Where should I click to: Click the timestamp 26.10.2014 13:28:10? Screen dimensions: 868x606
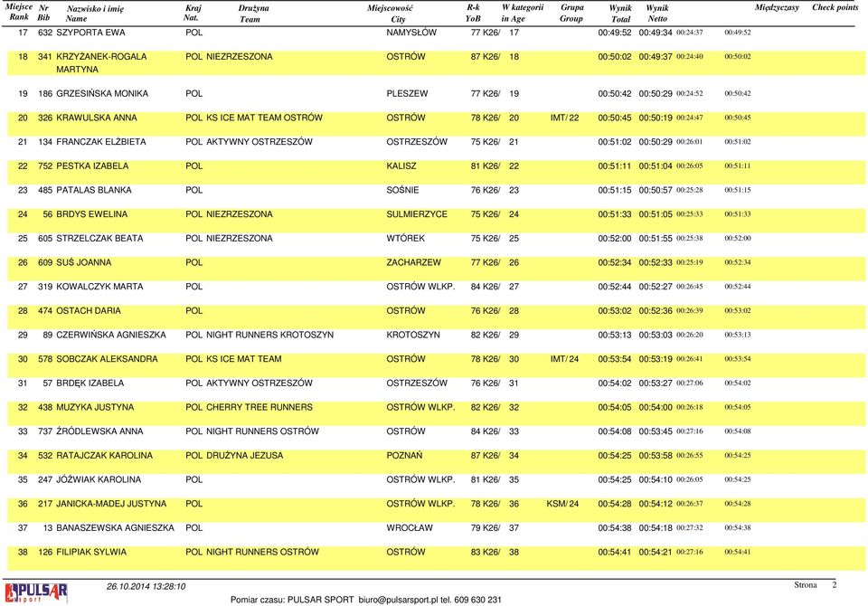(146, 587)
